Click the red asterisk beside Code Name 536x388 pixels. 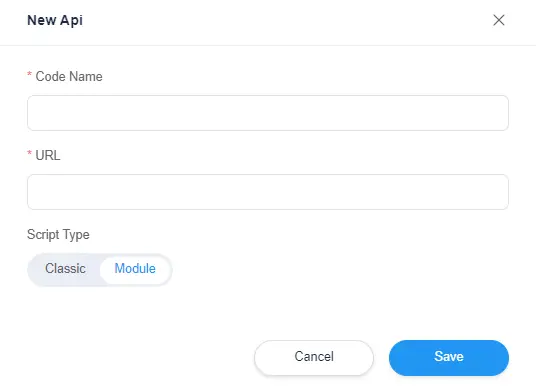(x=29, y=74)
